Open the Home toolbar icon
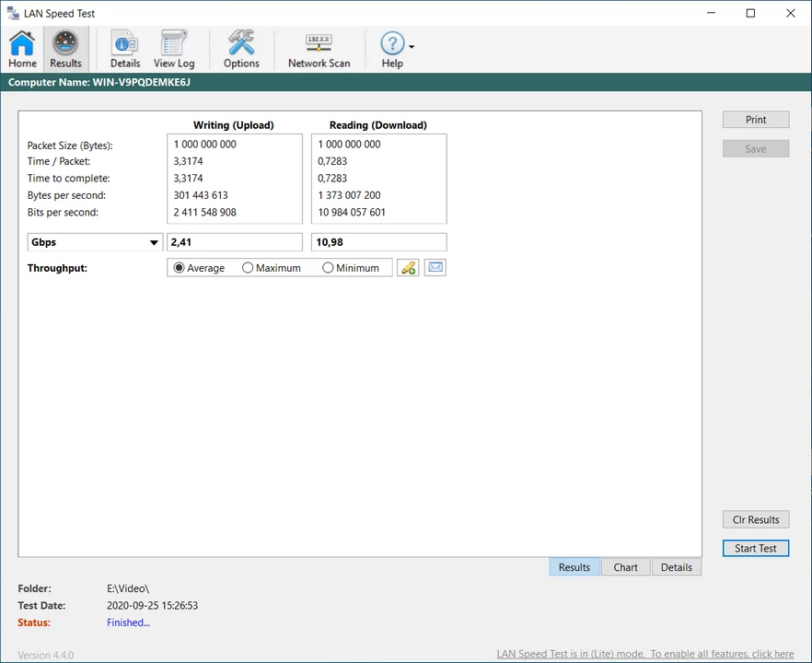 pos(23,49)
